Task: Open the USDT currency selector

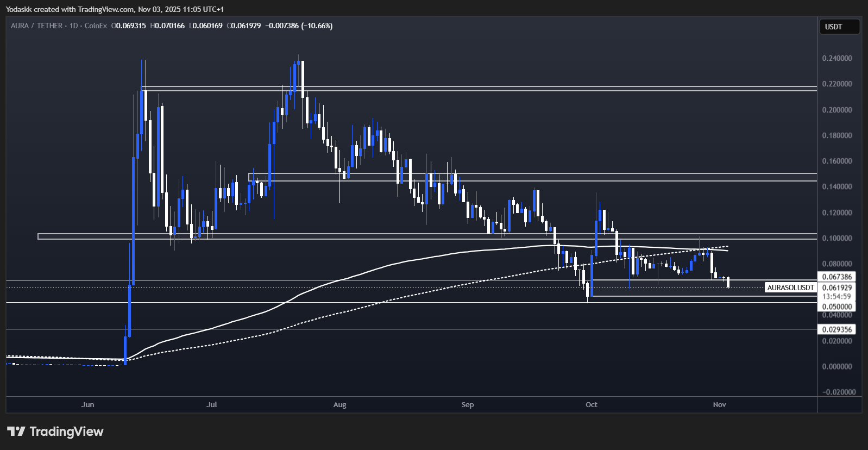Action: (x=839, y=27)
